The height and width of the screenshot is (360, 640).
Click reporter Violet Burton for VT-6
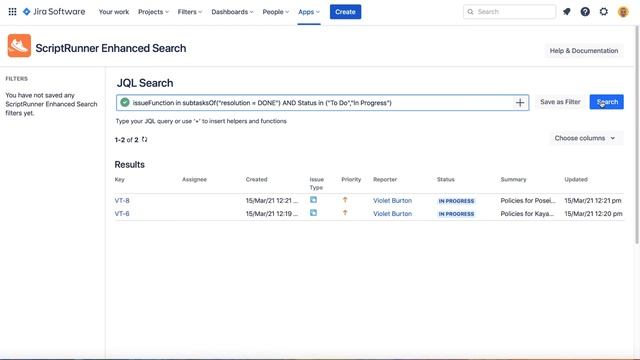pos(392,213)
